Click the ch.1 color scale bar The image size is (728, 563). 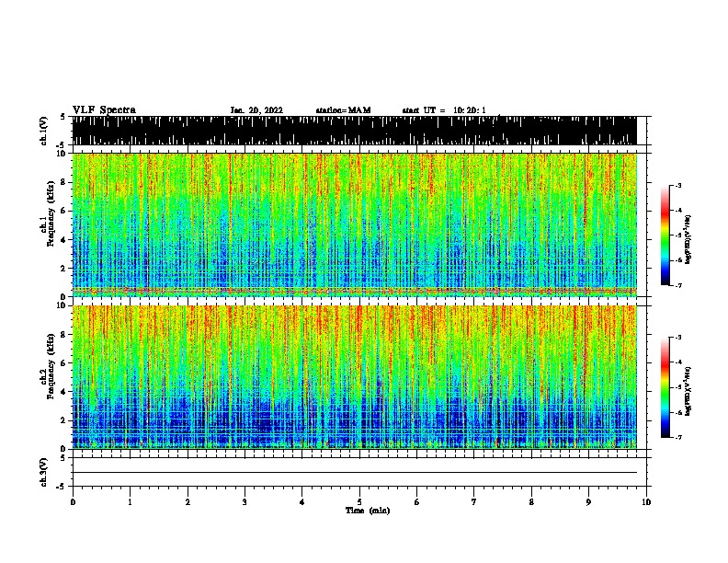pos(665,236)
